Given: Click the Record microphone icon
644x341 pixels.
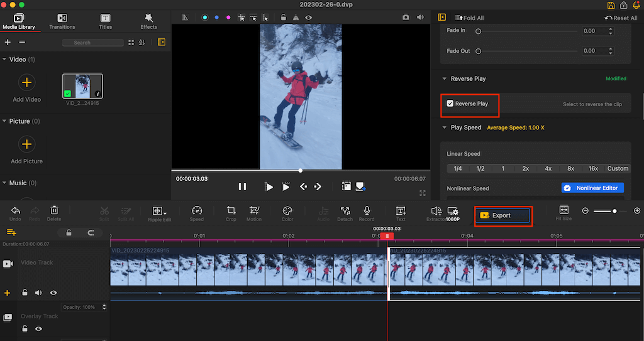Looking at the screenshot, I should pyautogui.click(x=367, y=211).
